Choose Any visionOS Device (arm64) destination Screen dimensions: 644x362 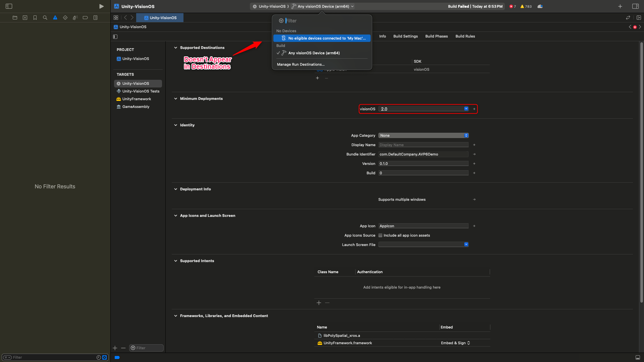coord(322,53)
